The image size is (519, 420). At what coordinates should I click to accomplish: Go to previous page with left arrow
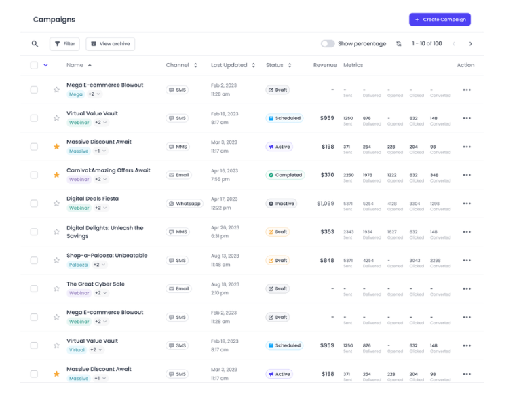point(453,44)
